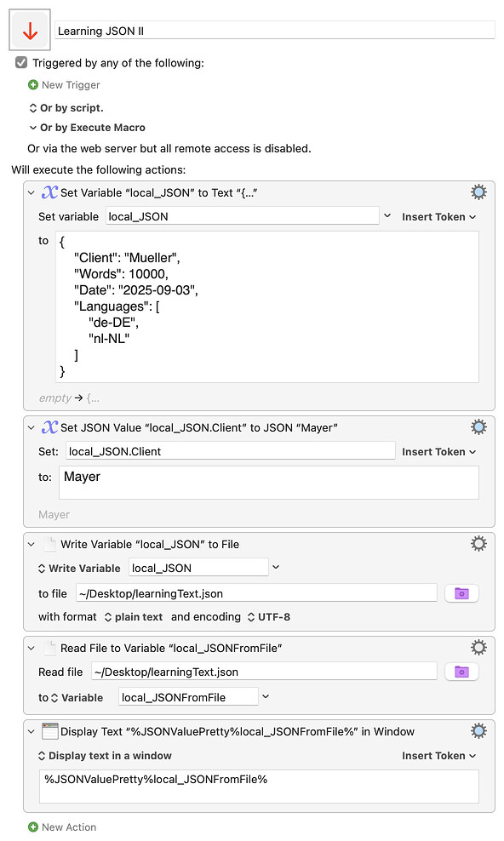
Task: Open the UTF-8 encoding selector
Action: point(269,617)
